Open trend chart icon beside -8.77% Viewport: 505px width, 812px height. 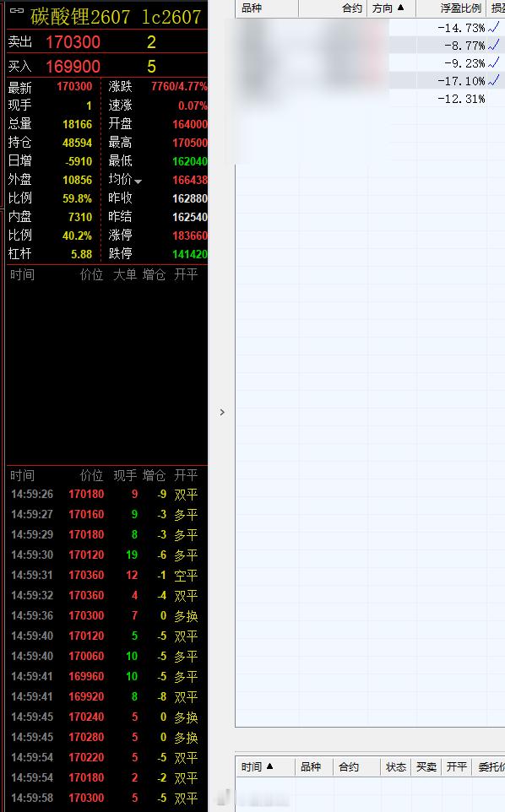point(494,45)
